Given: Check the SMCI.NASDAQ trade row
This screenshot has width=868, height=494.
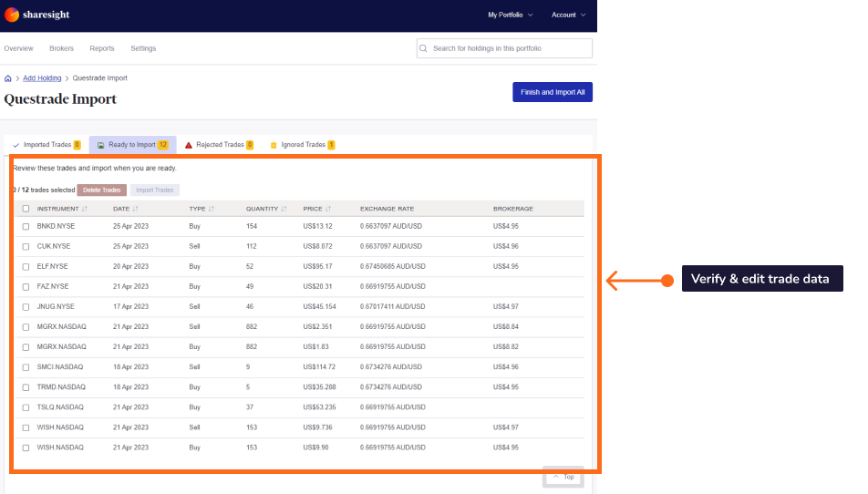Looking at the screenshot, I should [x=26, y=367].
